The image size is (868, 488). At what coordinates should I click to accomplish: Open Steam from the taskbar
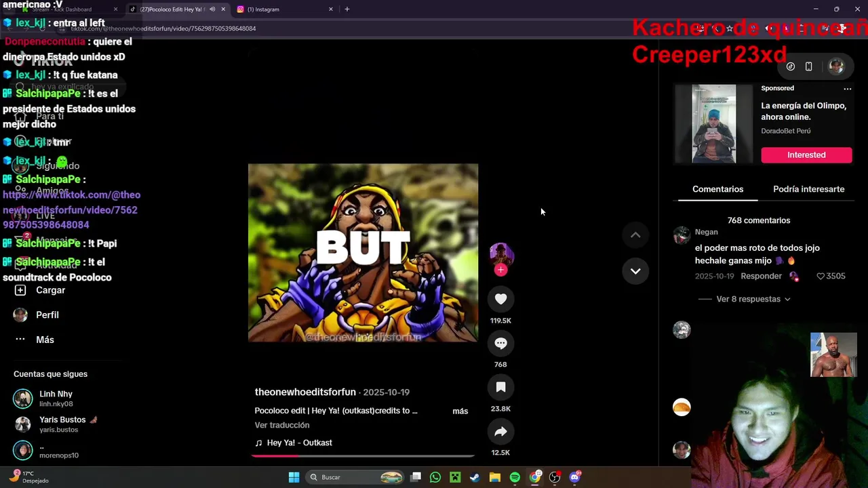point(475,477)
